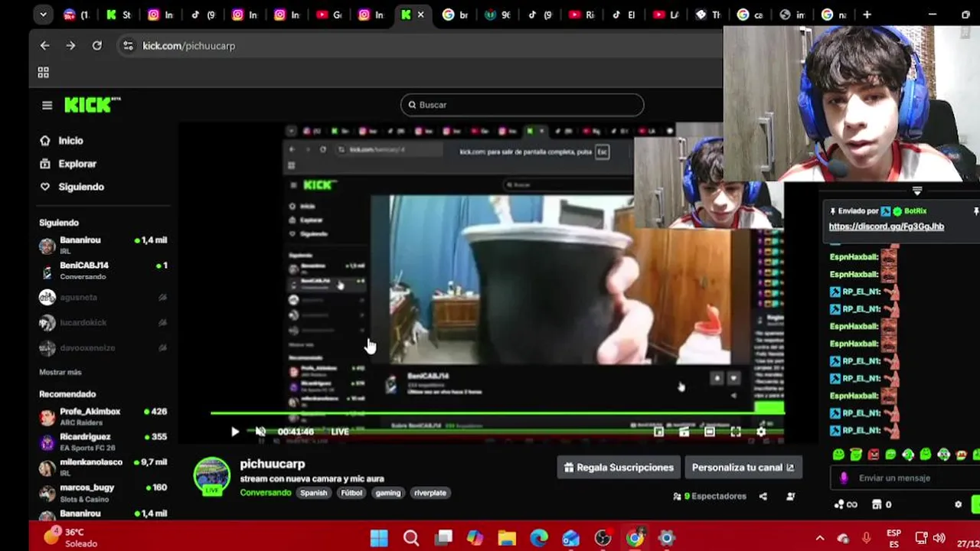This screenshot has height=551, width=980.
Task: Select the Spanish tag
Action: coord(313,493)
